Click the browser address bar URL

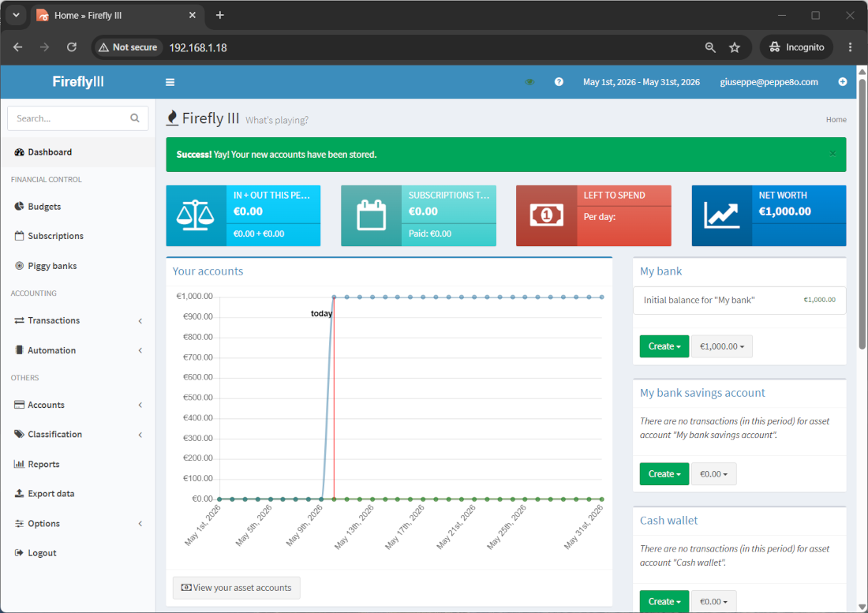pos(198,47)
